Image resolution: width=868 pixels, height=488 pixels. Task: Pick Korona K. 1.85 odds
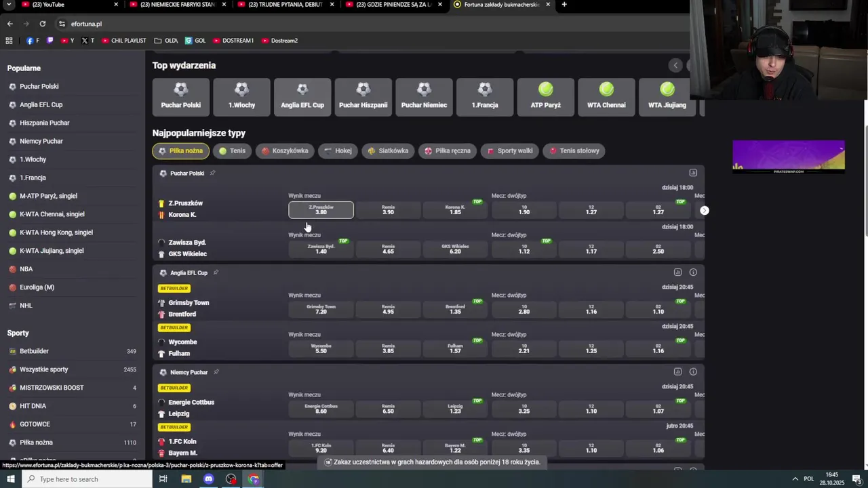pos(455,210)
